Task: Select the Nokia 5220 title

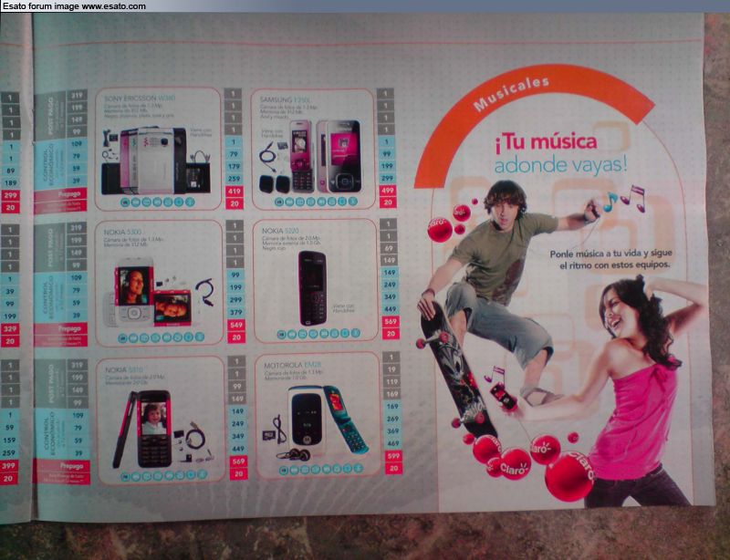Action: click(280, 231)
